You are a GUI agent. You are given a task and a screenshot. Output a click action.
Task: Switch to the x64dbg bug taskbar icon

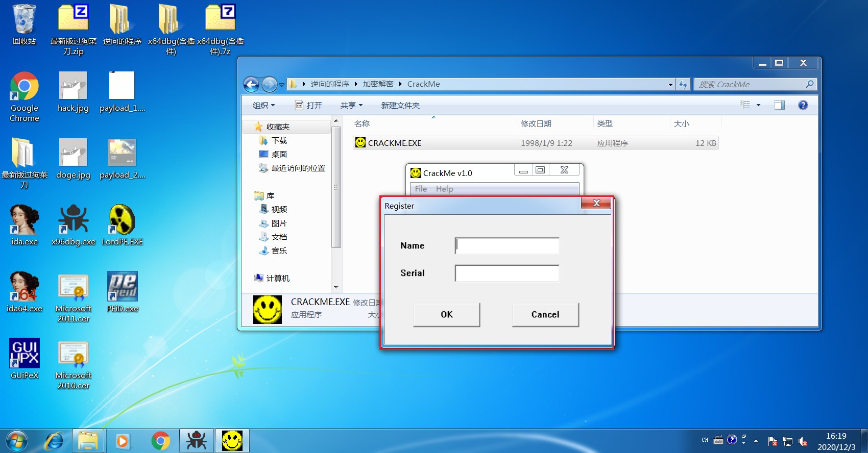(x=196, y=441)
